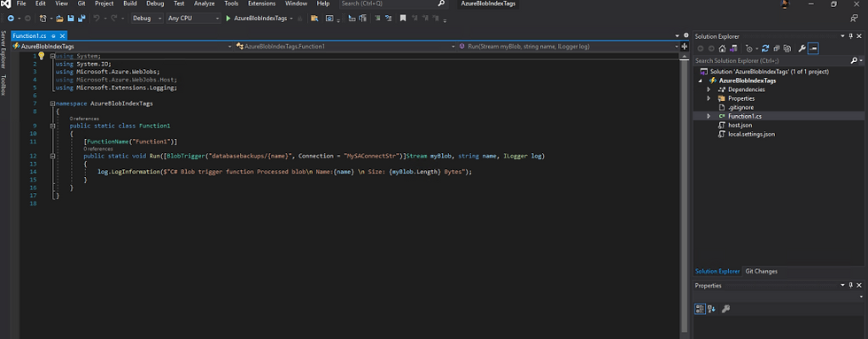This screenshot has width=868, height=339.
Task: Open the Run method member dropdown
Action: pos(569,46)
